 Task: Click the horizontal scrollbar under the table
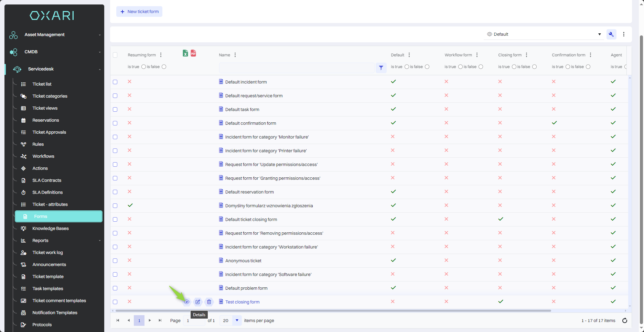pos(333,311)
